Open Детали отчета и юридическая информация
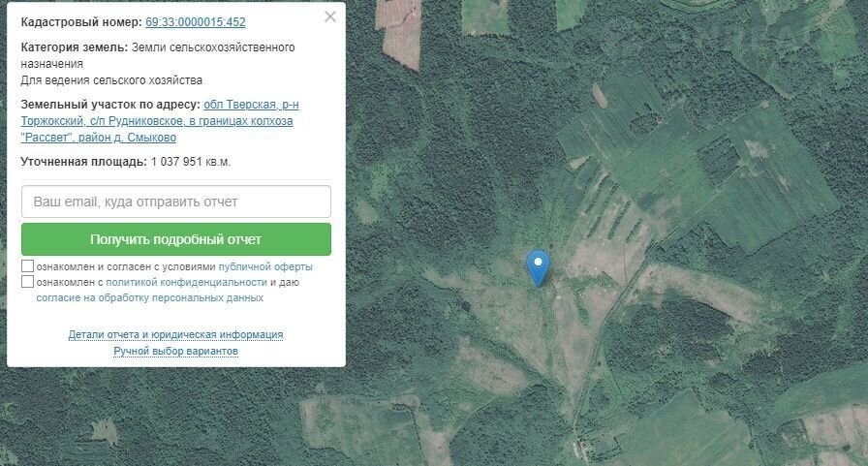The width and height of the screenshot is (868, 466). 175,335
